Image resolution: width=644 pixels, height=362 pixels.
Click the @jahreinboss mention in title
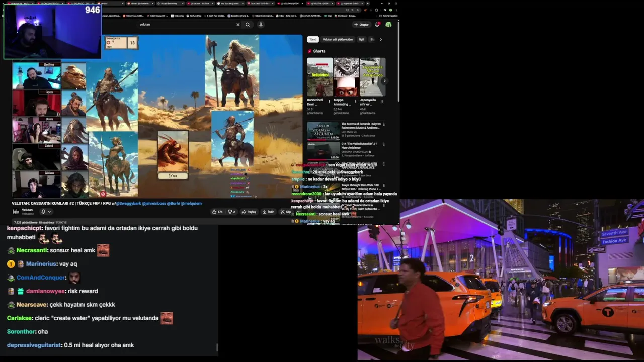click(x=154, y=203)
